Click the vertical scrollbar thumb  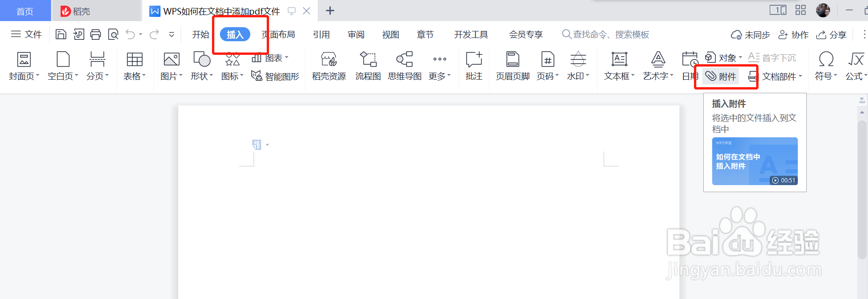(862, 190)
